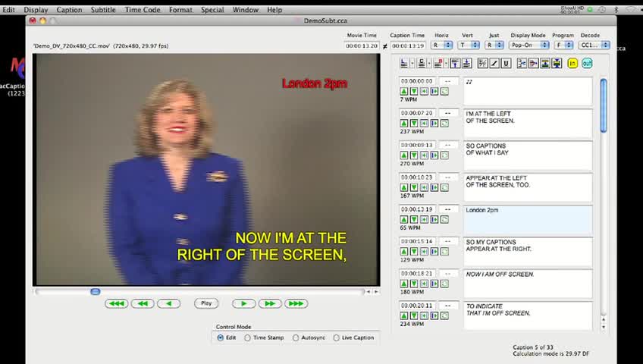Open the Time Code menu
The height and width of the screenshot is (364, 643).
(x=143, y=10)
